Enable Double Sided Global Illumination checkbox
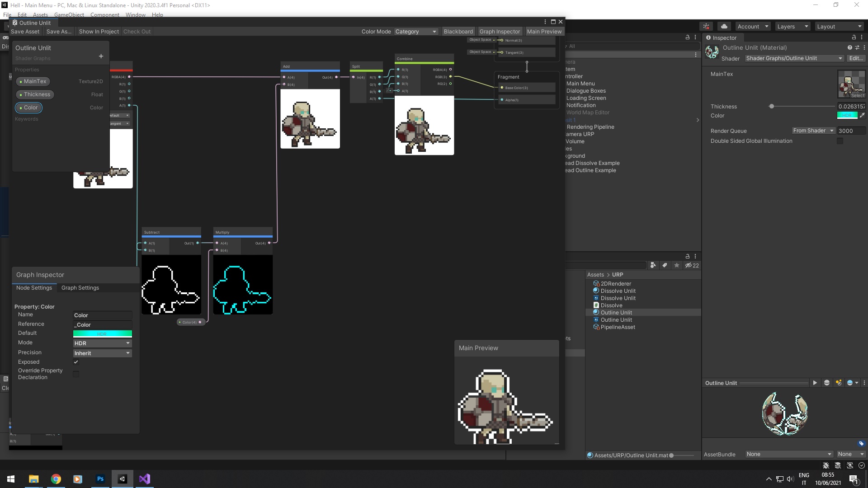The width and height of the screenshot is (868, 488). pyautogui.click(x=840, y=141)
